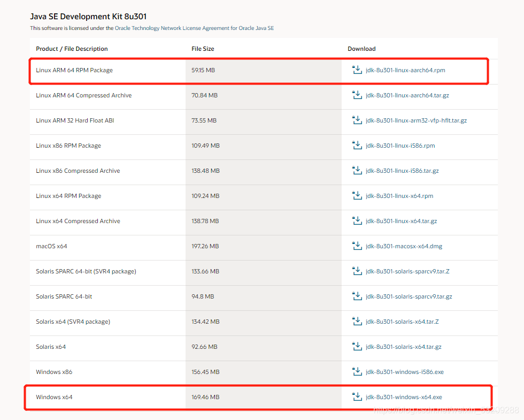Viewport: 524px width, 420px height.
Task: Select 'macOS x64' row label
Action: (51, 246)
